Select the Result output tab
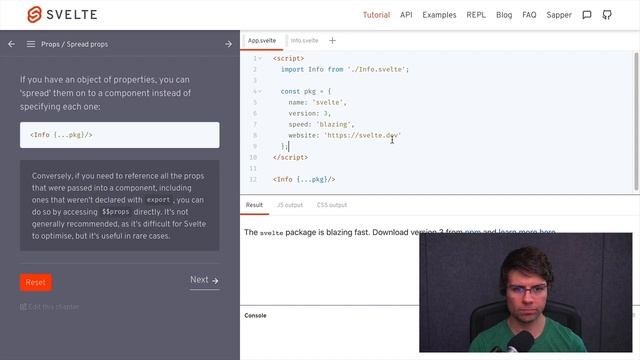640x360 pixels. 254,205
